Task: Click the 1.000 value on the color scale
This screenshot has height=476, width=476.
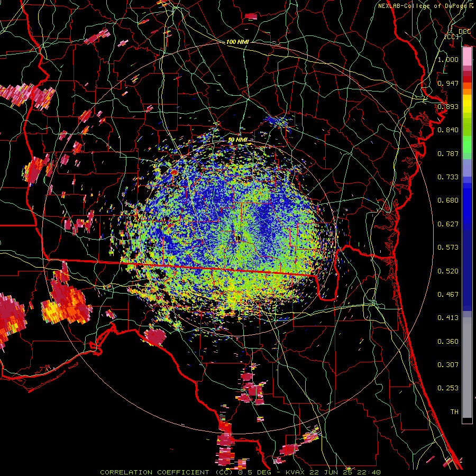Action: (x=448, y=59)
